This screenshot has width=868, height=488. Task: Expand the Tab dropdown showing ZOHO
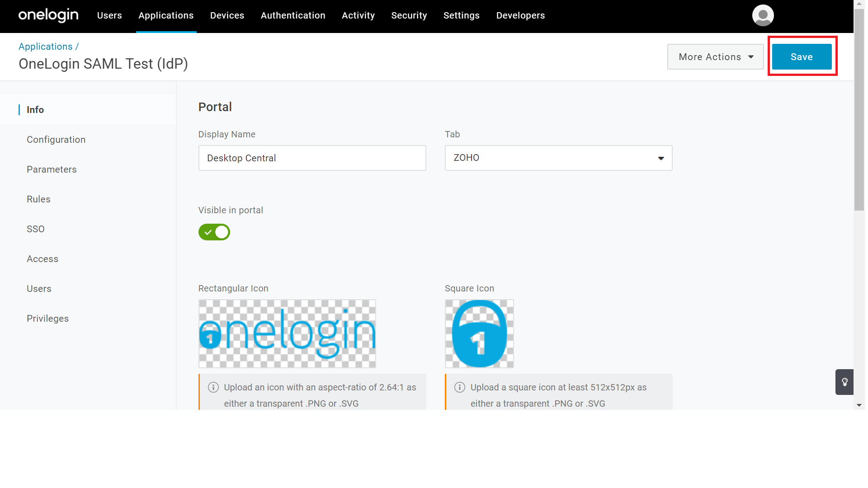tap(558, 158)
